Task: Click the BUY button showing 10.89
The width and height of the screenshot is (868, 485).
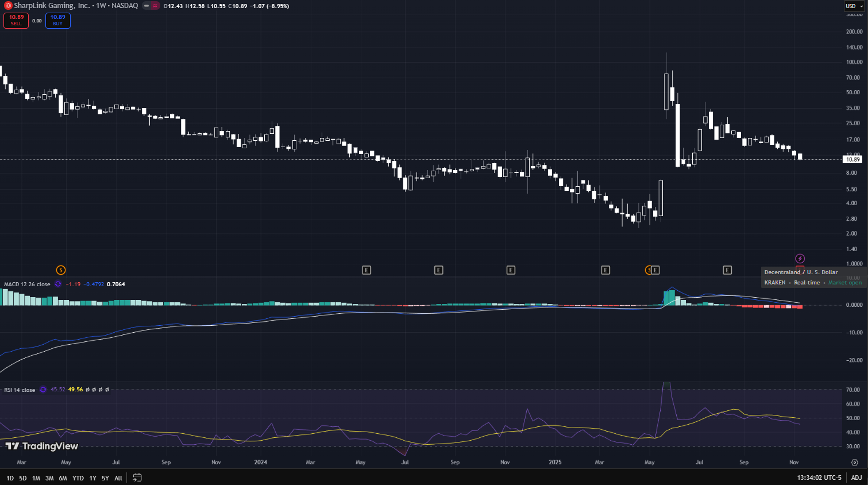Action: [57, 20]
